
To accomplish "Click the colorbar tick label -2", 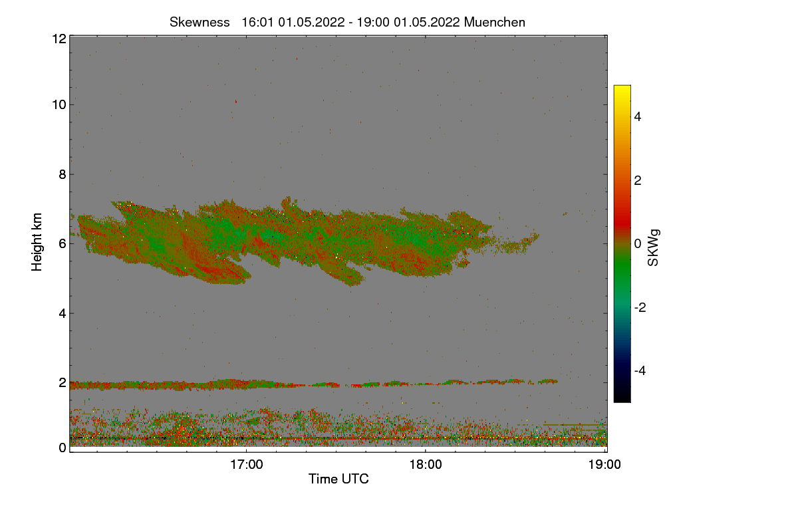I will point(639,307).
